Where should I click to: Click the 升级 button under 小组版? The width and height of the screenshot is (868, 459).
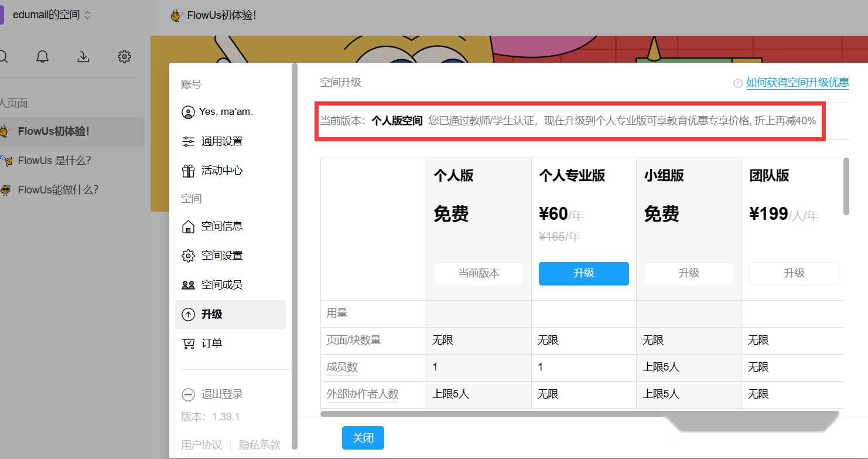689,273
